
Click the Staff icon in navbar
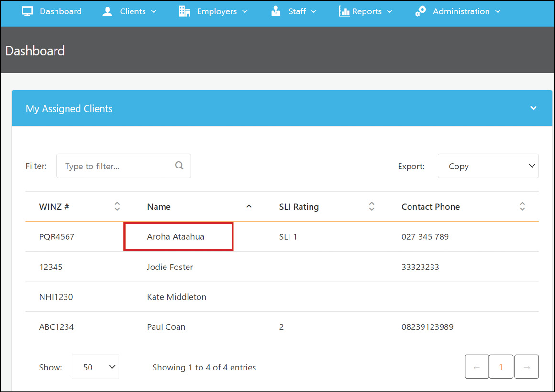pyautogui.click(x=276, y=11)
